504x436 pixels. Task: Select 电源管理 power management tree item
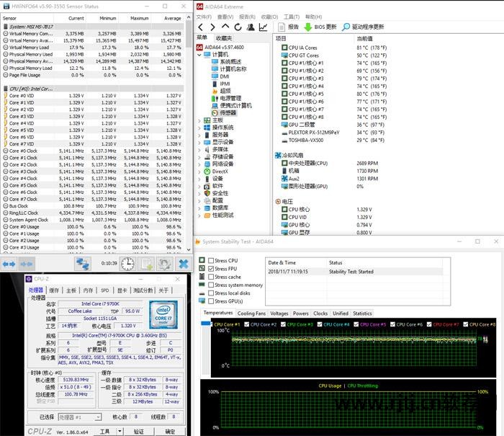pyautogui.click(x=227, y=98)
